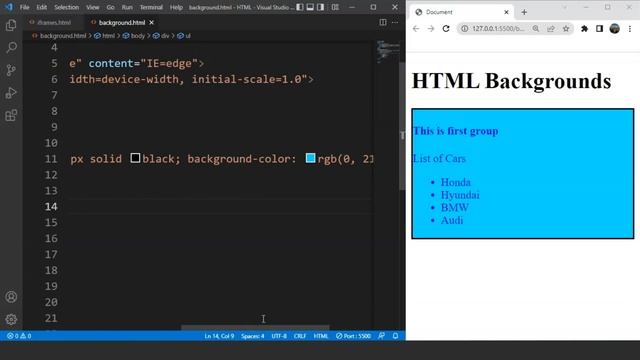This screenshot has height=360, width=640.
Task: View site information icon in address bar
Action: click(464, 29)
